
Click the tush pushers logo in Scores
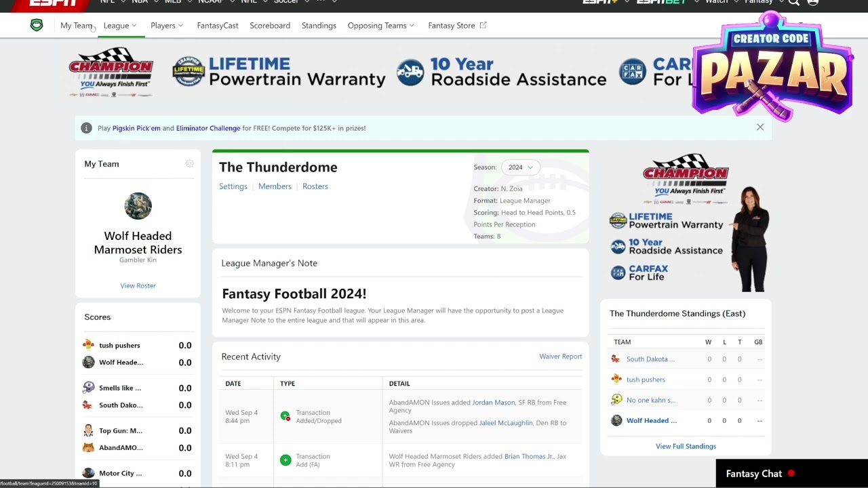coord(88,345)
